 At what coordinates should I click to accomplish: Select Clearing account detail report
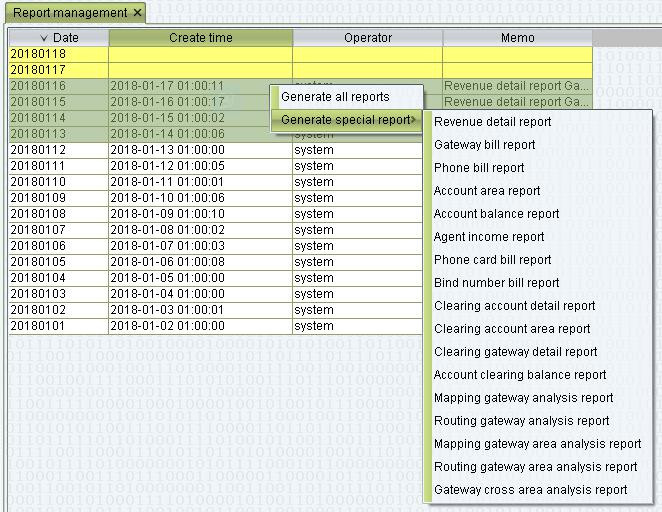tap(515, 306)
